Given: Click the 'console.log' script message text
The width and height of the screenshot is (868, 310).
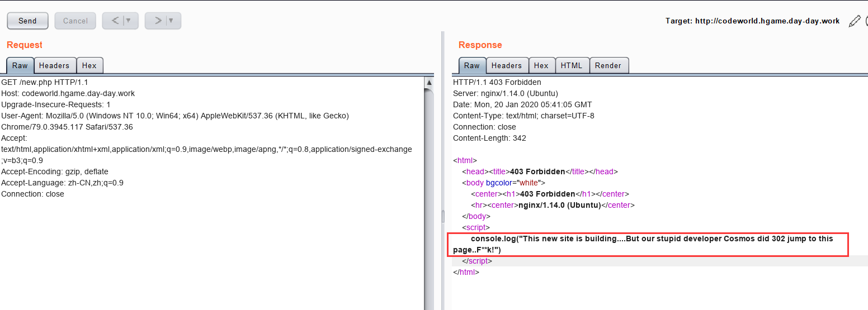Looking at the screenshot, I should 643,244.
